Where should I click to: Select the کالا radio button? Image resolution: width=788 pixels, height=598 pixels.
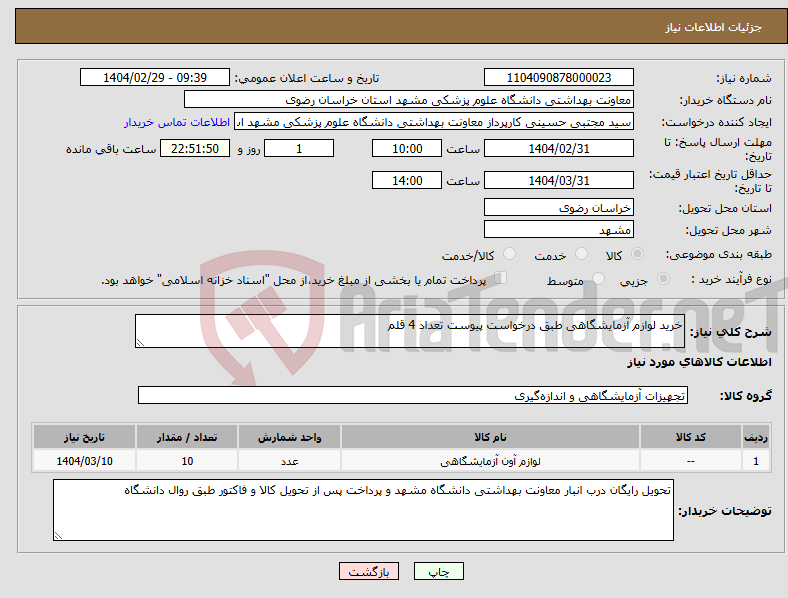(637, 254)
